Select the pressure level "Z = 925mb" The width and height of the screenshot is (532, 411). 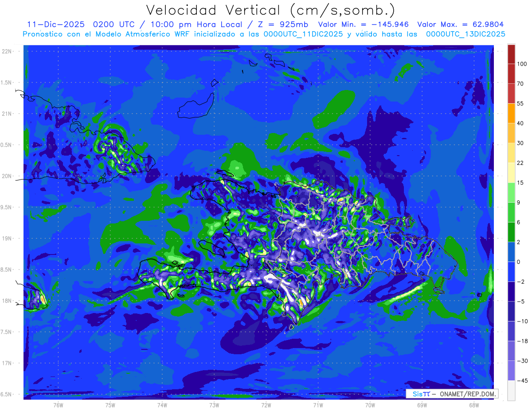point(283,24)
